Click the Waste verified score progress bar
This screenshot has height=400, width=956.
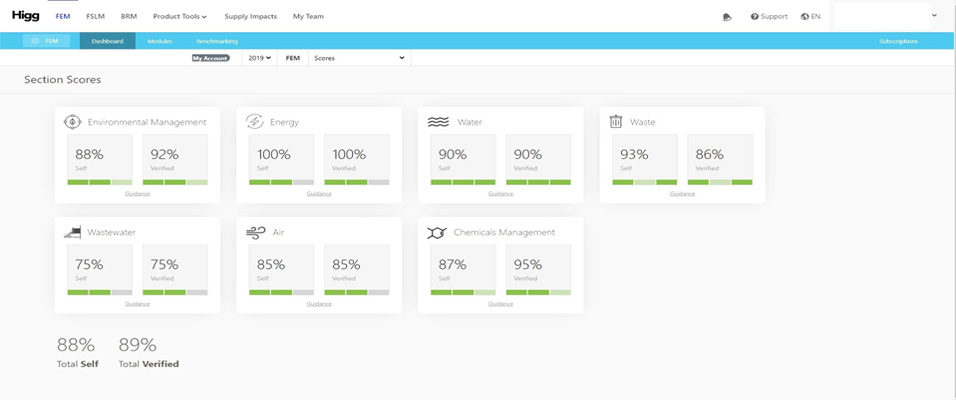[x=720, y=182]
